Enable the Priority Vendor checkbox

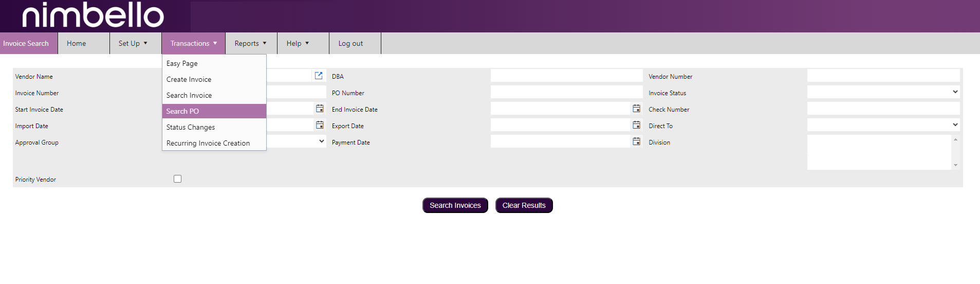pyautogui.click(x=178, y=179)
